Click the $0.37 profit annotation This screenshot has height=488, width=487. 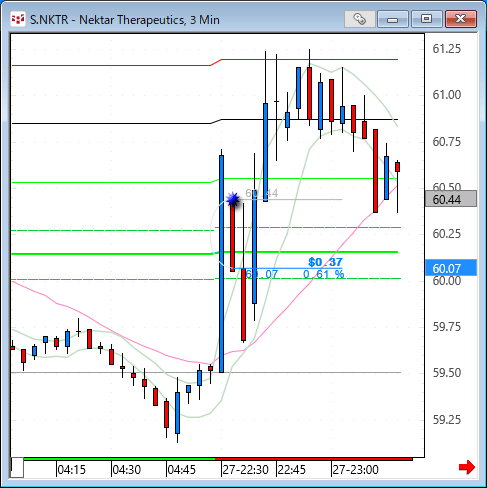[x=325, y=262]
